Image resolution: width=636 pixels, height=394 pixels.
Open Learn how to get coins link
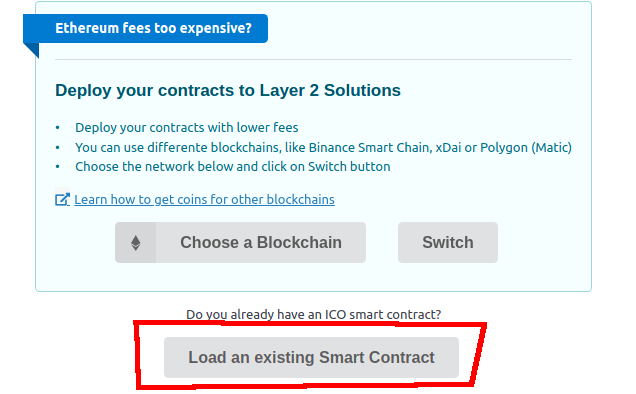pos(204,200)
